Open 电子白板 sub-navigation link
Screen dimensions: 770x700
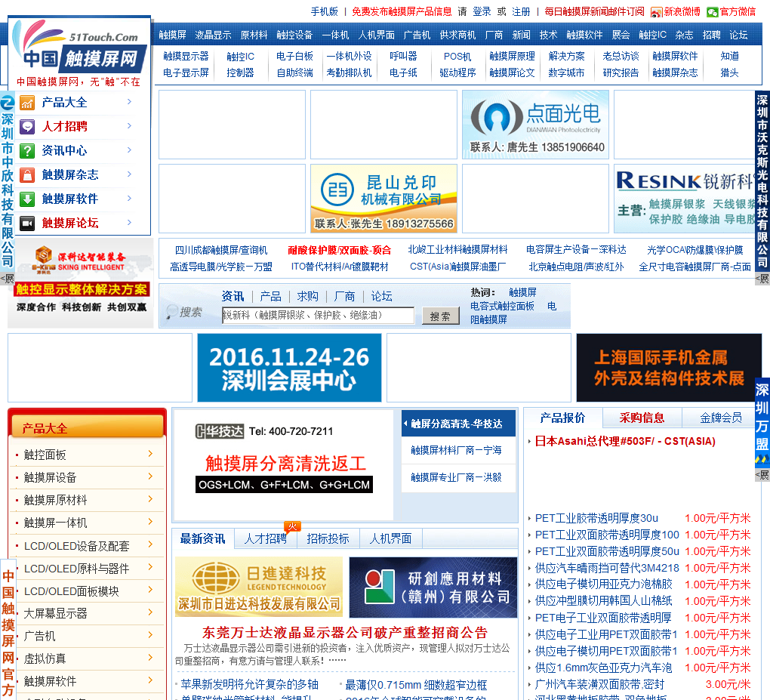294,57
